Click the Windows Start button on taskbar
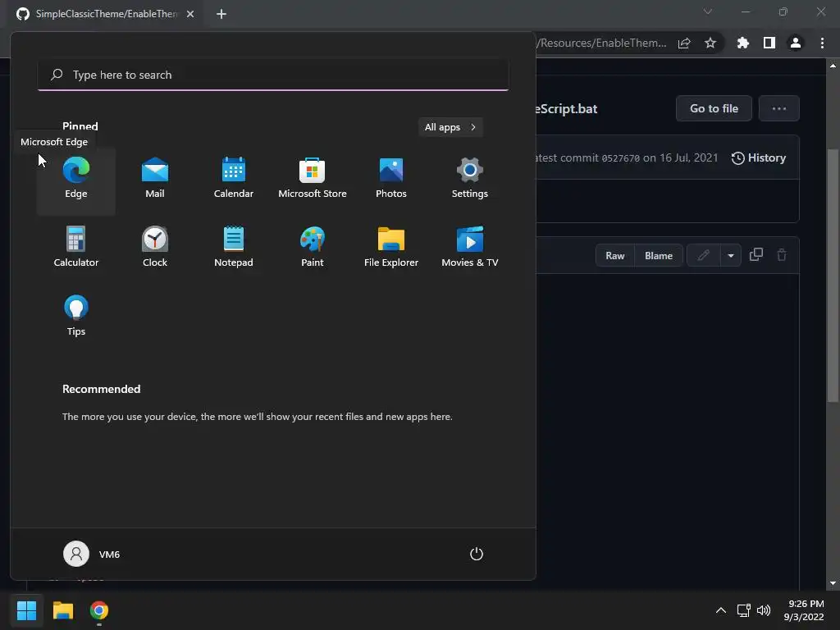 tap(26, 610)
